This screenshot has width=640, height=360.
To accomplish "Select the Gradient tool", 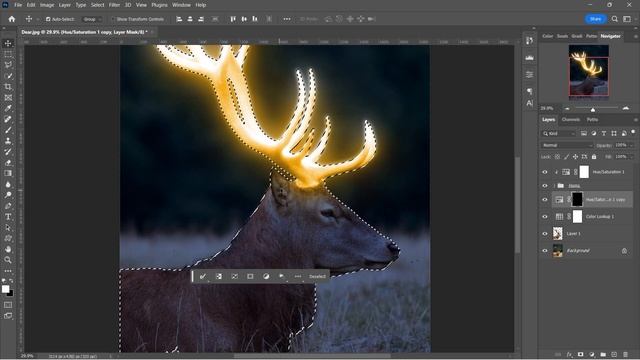I will pyautogui.click(x=8, y=173).
